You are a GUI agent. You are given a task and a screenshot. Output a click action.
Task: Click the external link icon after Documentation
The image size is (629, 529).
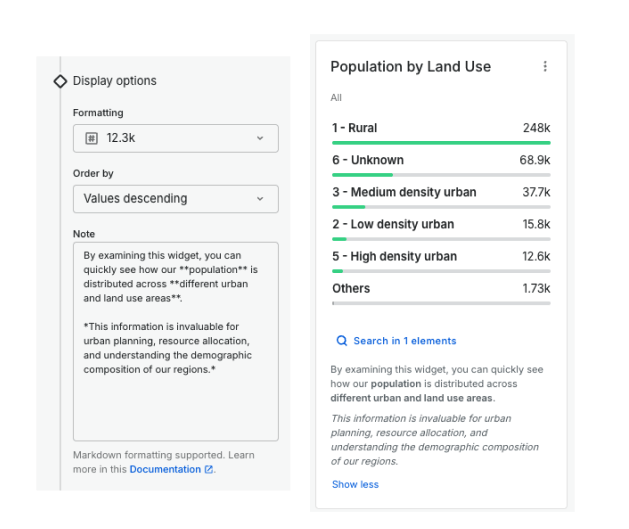209,469
